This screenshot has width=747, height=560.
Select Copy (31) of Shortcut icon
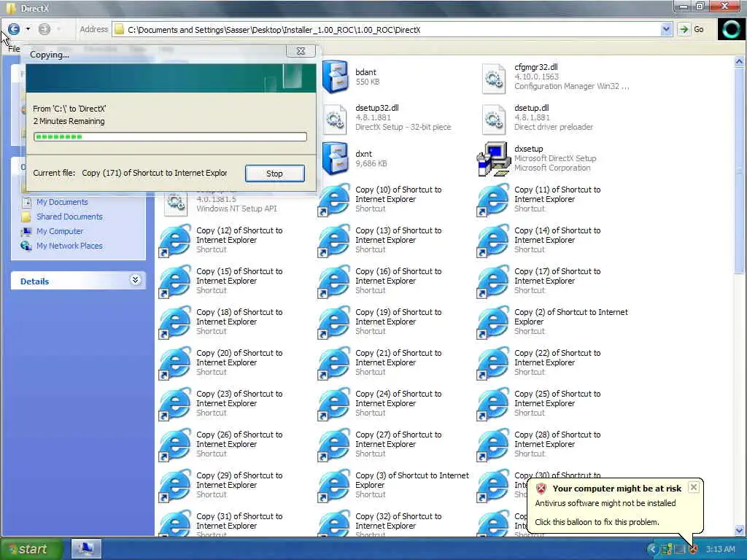[x=175, y=523]
